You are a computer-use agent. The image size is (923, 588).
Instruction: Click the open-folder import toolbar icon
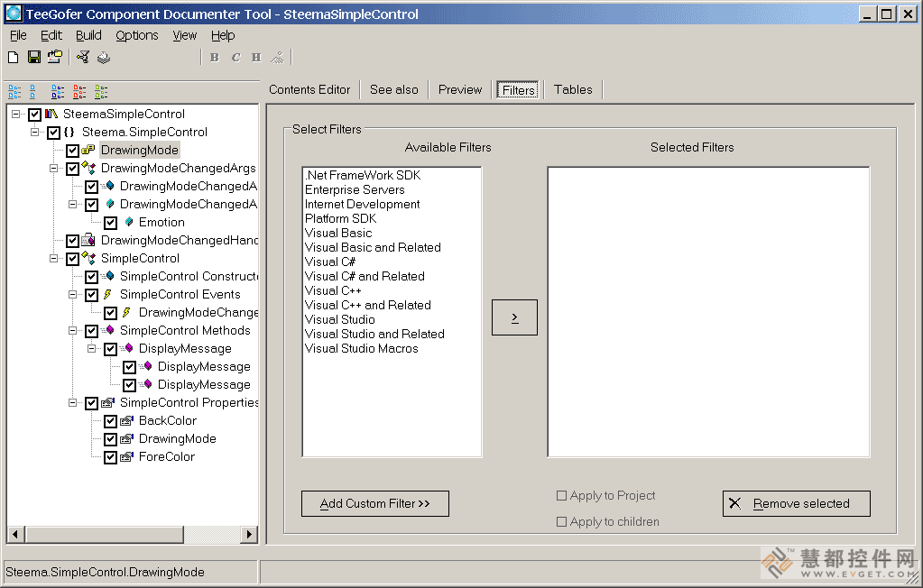pos(55,57)
